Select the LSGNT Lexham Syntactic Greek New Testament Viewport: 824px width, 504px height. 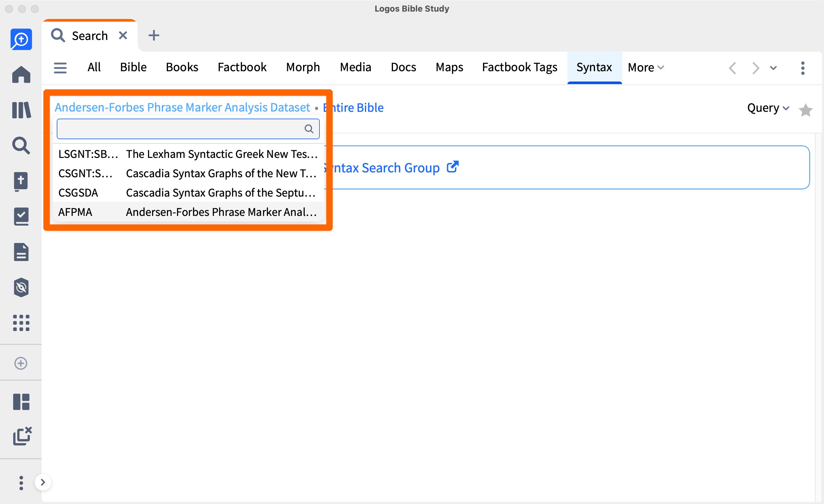point(188,154)
